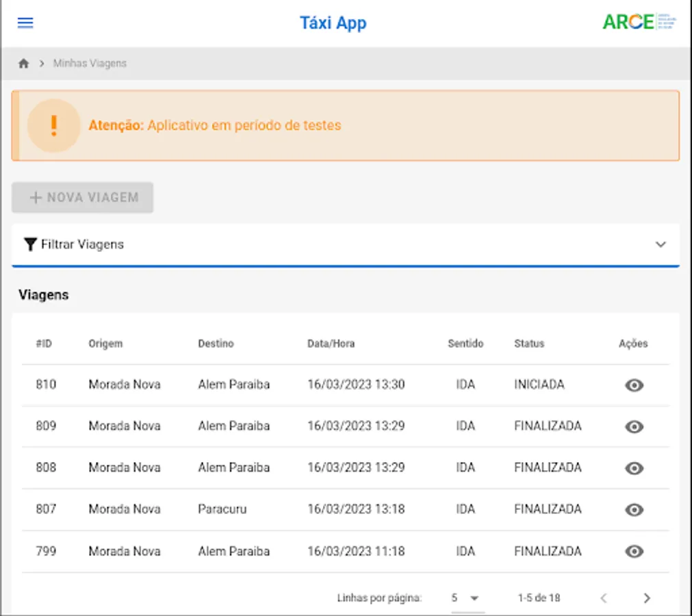692x616 pixels.
Task: Go to the next page of trips
Action: (647, 598)
